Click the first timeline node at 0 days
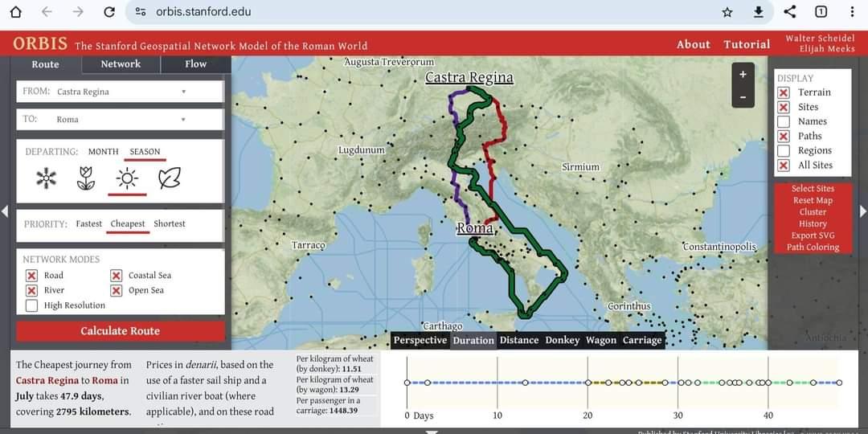868x434 pixels. (x=407, y=383)
